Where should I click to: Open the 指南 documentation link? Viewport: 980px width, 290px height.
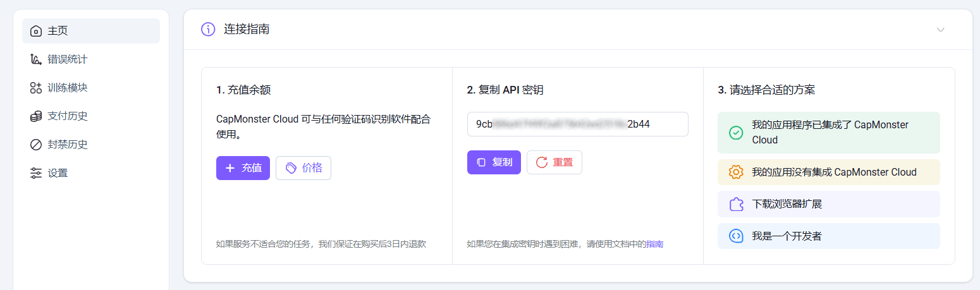[x=655, y=244]
